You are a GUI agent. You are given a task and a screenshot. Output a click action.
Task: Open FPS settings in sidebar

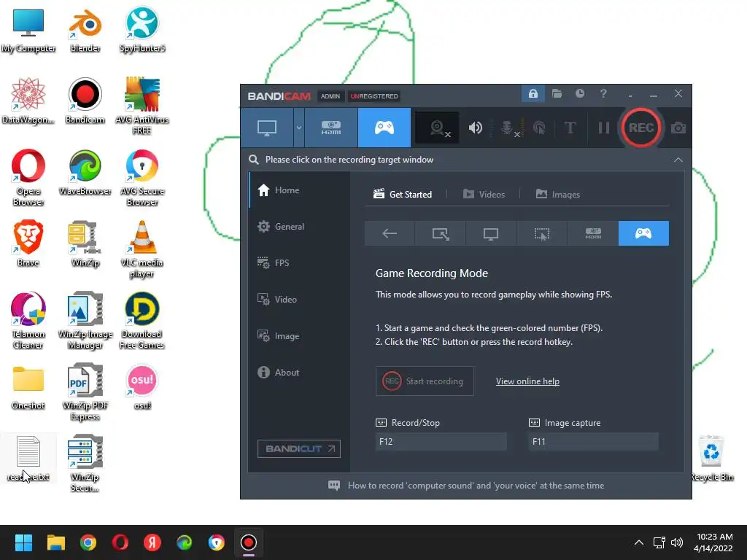pyautogui.click(x=300, y=262)
